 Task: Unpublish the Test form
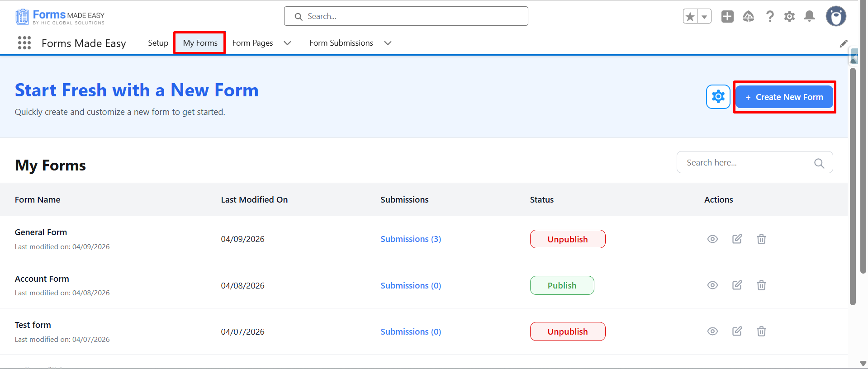567,331
